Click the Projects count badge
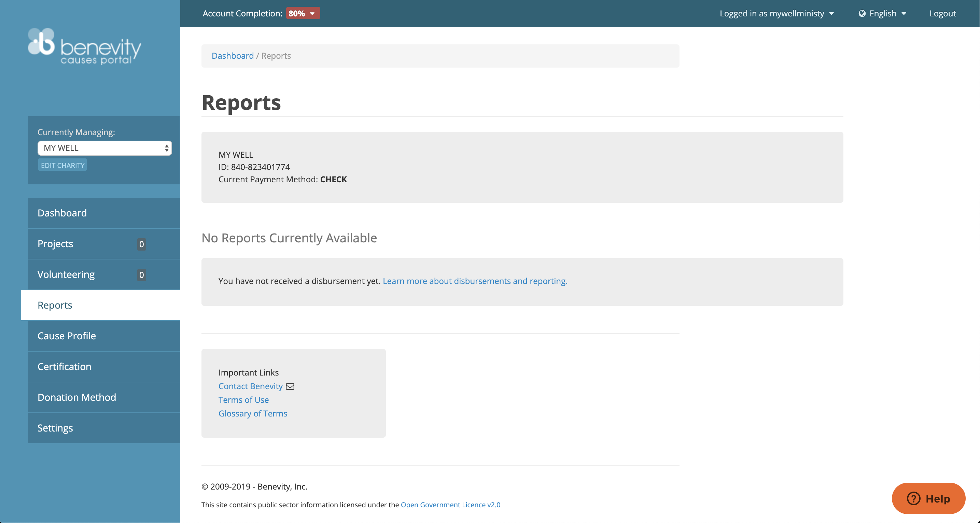This screenshot has height=523, width=980. pyautogui.click(x=141, y=244)
